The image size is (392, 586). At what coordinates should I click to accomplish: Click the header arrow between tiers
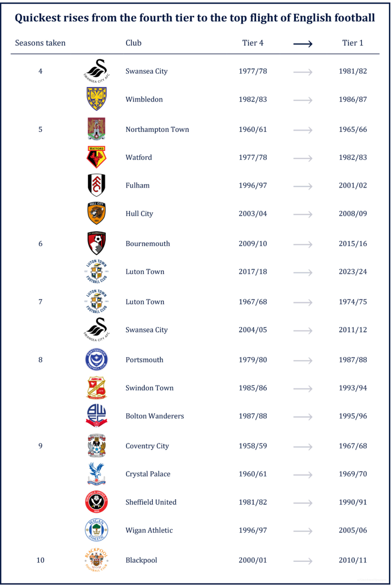[x=303, y=44]
